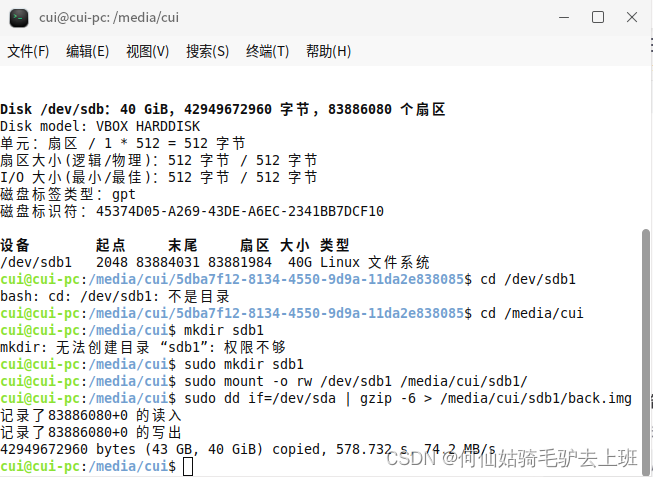Click the sudo dd if=/dev/sda gzip command
This screenshot has height=477, width=653.
[408, 399]
